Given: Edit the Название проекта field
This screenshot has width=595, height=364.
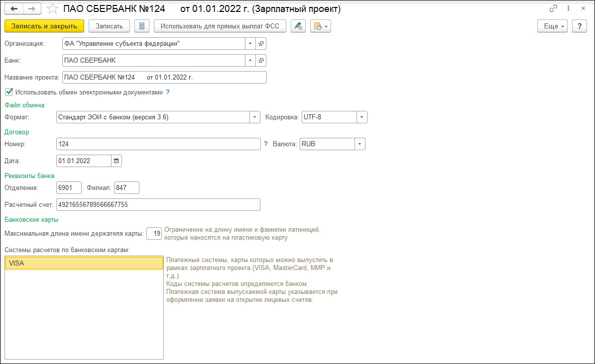Looking at the screenshot, I should (164, 78).
